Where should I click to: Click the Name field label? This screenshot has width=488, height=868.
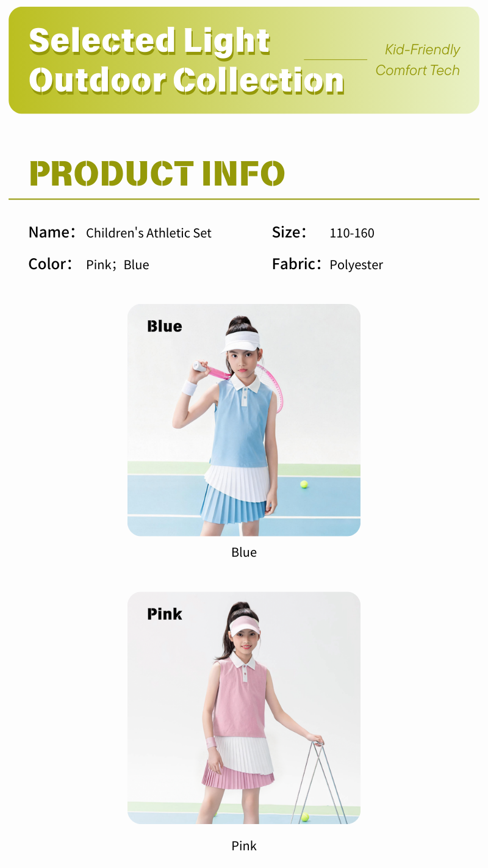coord(52,233)
